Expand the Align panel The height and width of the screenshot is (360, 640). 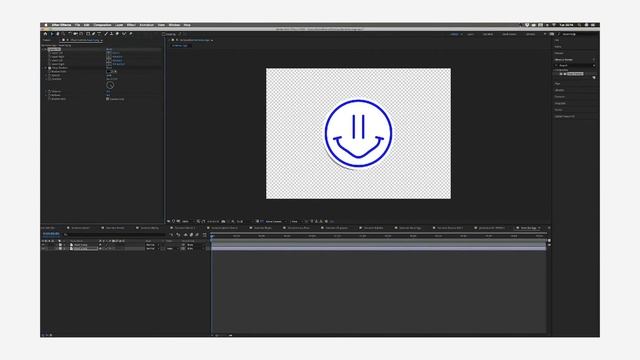pyautogui.click(x=557, y=83)
